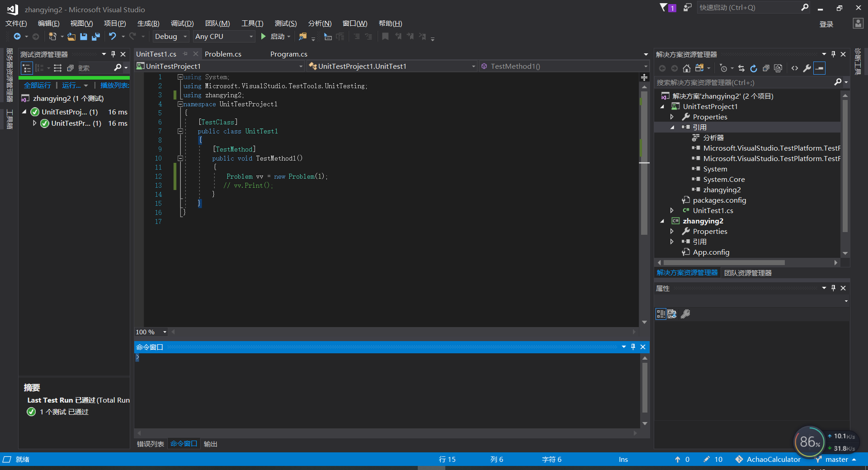The width and height of the screenshot is (868, 470).
Task: Open the UnitTestProject1.UnitTest1 class dropdown
Action: 392,66
